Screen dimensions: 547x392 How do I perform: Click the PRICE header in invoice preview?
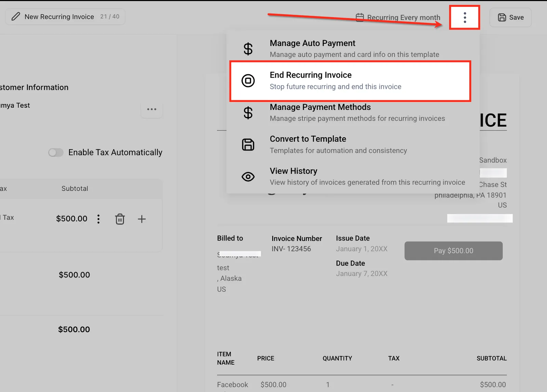266,358
